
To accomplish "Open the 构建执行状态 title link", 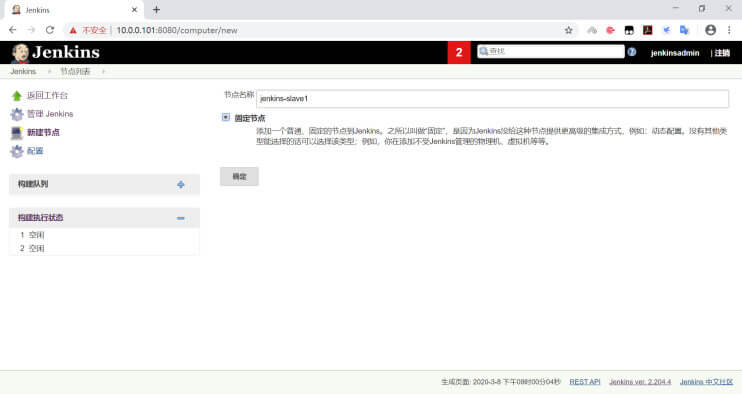I will 41,218.
